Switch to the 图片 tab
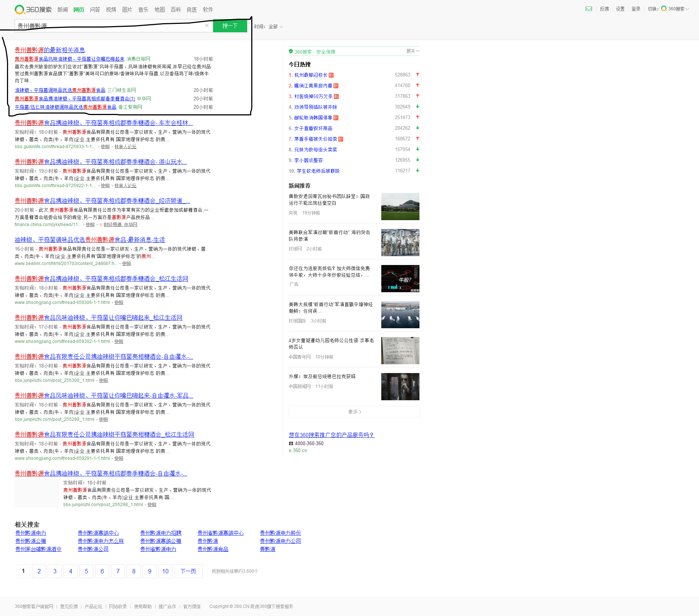 (x=127, y=10)
